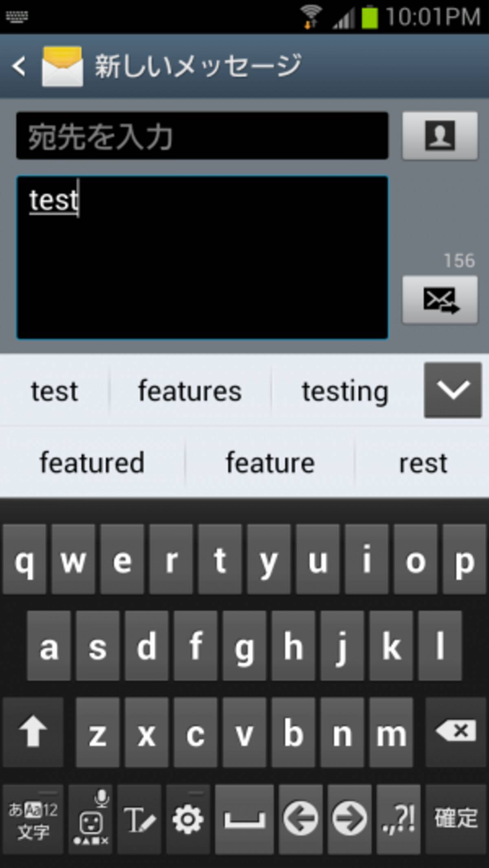The width and height of the screenshot is (489, 868).
Task: Tap the handwriting input T-pen key
Action: [x=139, y=819]
